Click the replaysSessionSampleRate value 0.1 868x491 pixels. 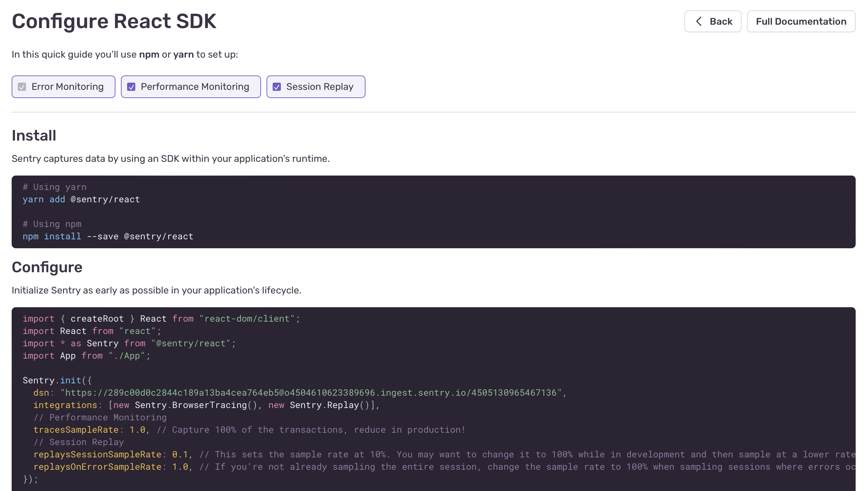[x=180, y=454]
